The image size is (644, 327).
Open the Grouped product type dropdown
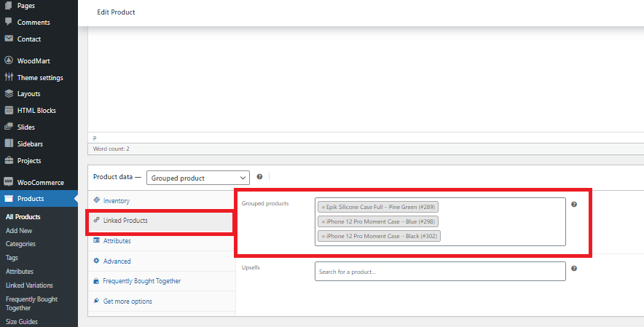pyautogui.click(x=198, y=178)
